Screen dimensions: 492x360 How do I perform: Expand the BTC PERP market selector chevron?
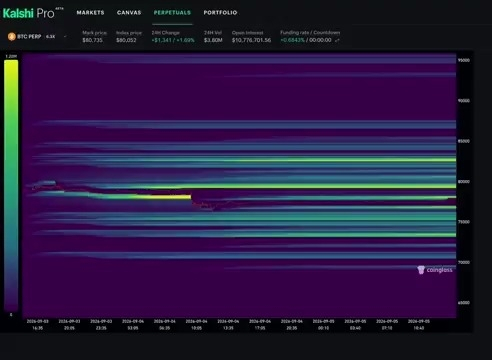click(x=65, y=37)
